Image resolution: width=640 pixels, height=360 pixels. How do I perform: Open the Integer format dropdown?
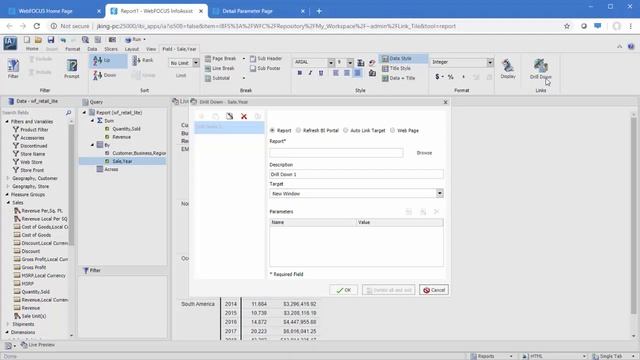coord(490,62)
